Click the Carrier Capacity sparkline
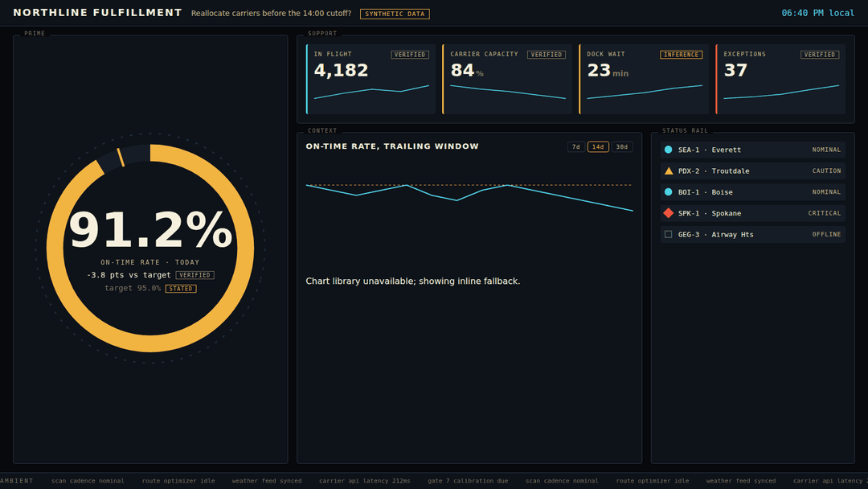The width and height of the screenshot is (868, 489). [x=508, y=92]
